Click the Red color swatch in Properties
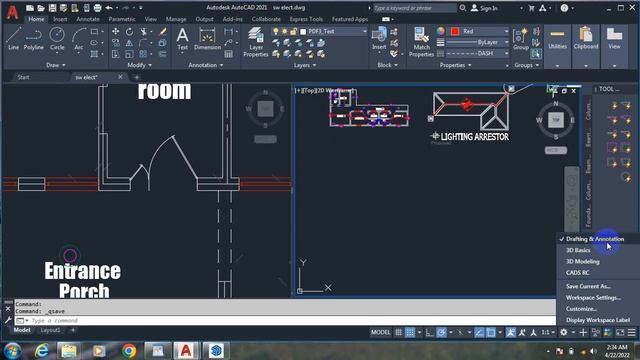Image resolution: width=640 pixels, height=360 pixels. [x=455, y=31]
